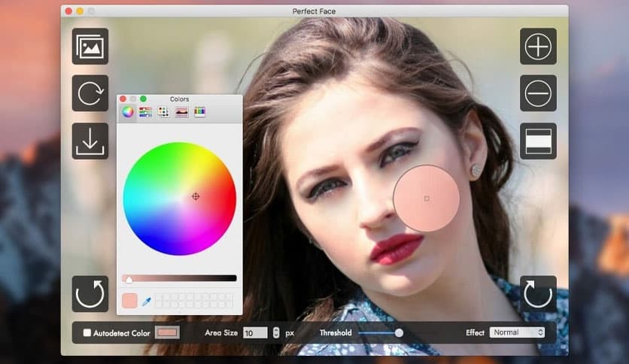Click the bottom-right clockwise rotate icon
This screenshot has height=364, width=629.
coord(538,293)
